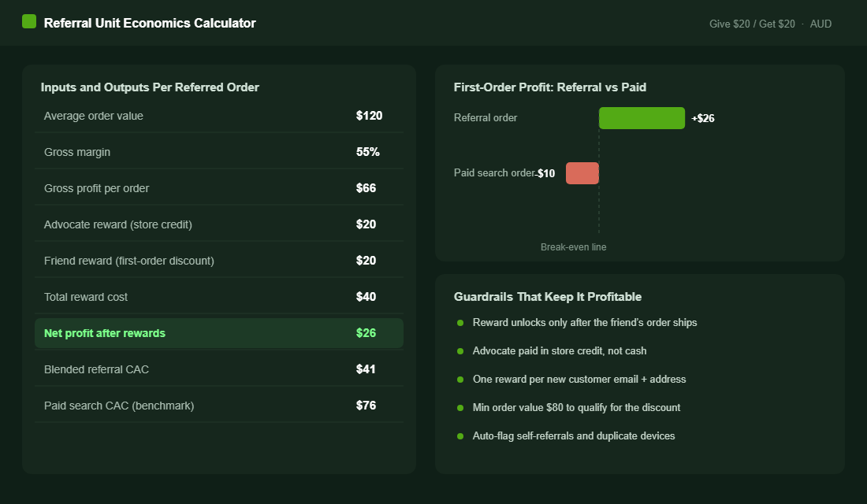Click Min order value $80 guardrail
867x504 pixels.
[577, 408]
